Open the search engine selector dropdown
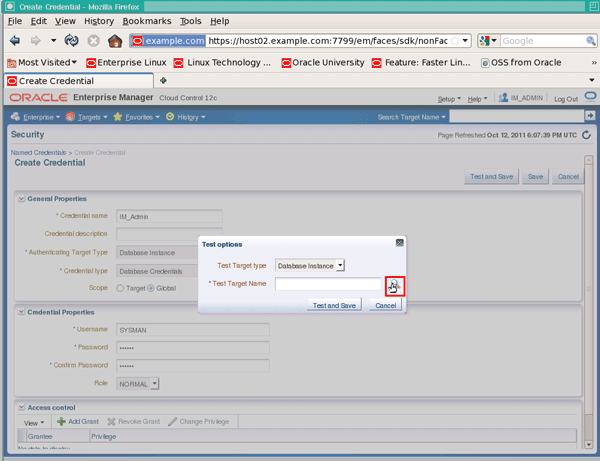 pos(488,41)
